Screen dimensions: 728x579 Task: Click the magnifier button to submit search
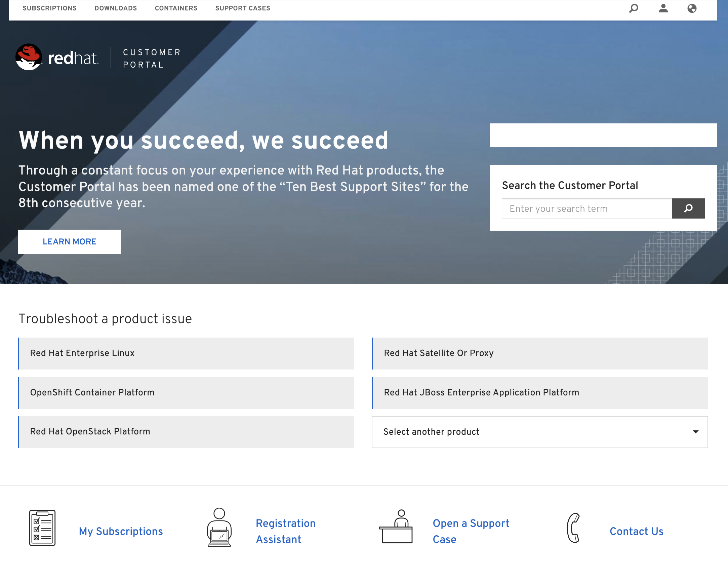(688, 208)
